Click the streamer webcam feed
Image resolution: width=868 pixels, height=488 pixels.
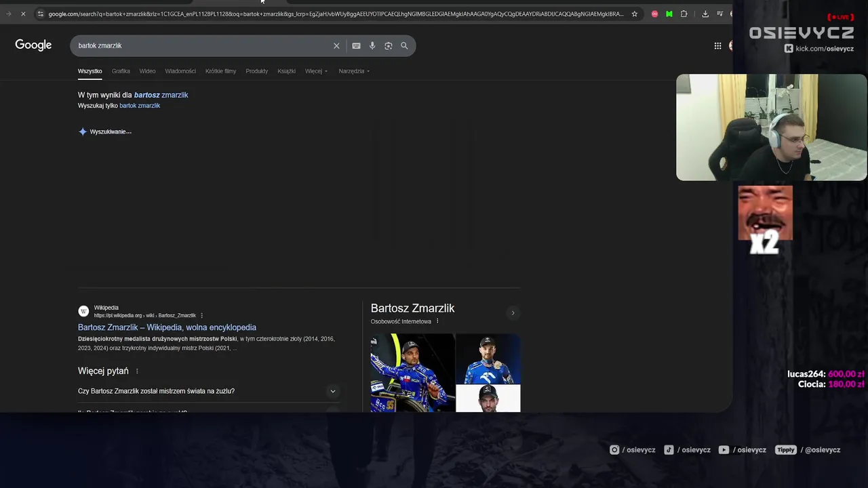(x=771, y=127)
